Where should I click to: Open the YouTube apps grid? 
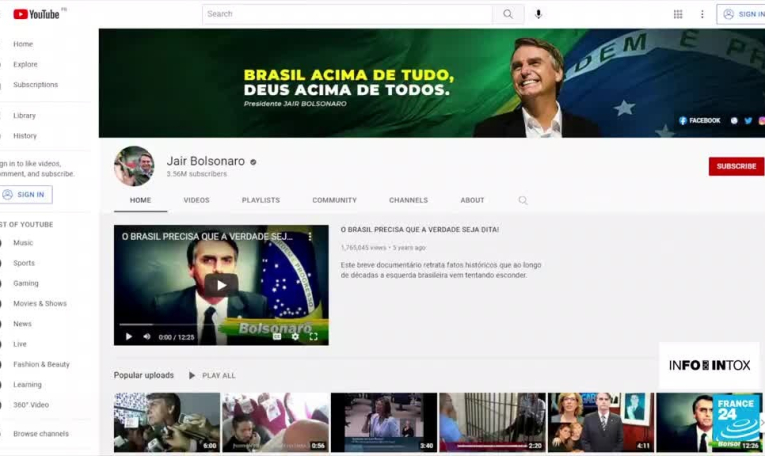point(678,14)
